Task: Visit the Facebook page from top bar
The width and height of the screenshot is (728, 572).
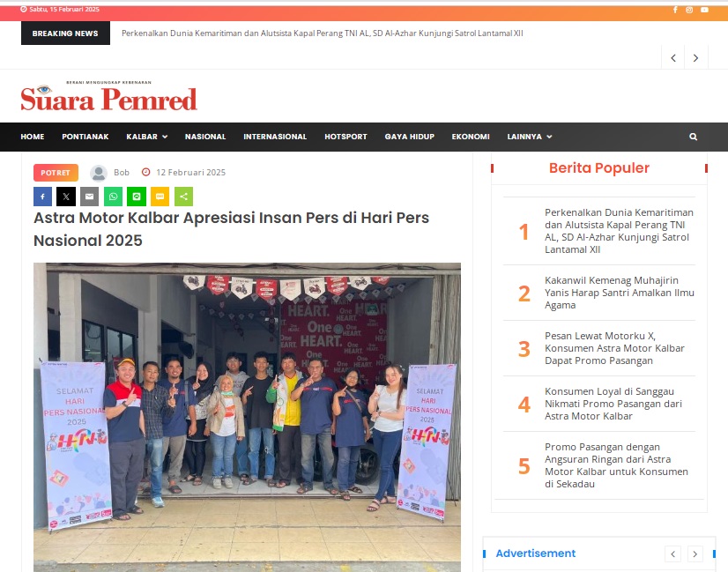Action: coord(675,10)
